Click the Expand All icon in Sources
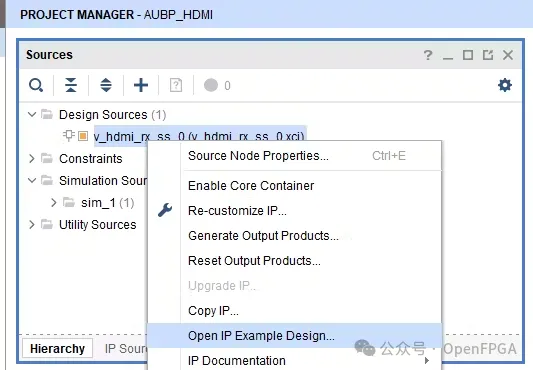Screen dimensions: 533x370 (x=106, y=85)
